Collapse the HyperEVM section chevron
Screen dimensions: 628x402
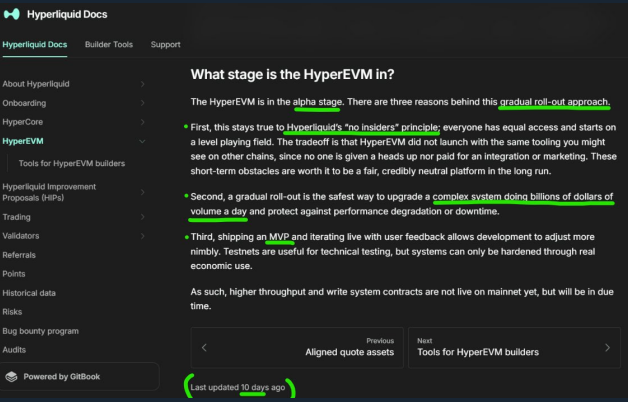(142, 141)
